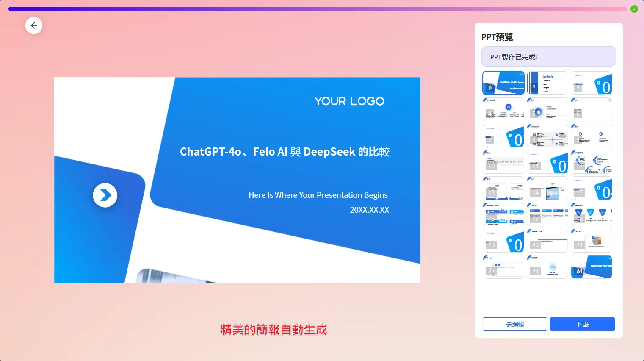
Task: Select slide thumbnail 2 Contents
Action: [547, 83]
